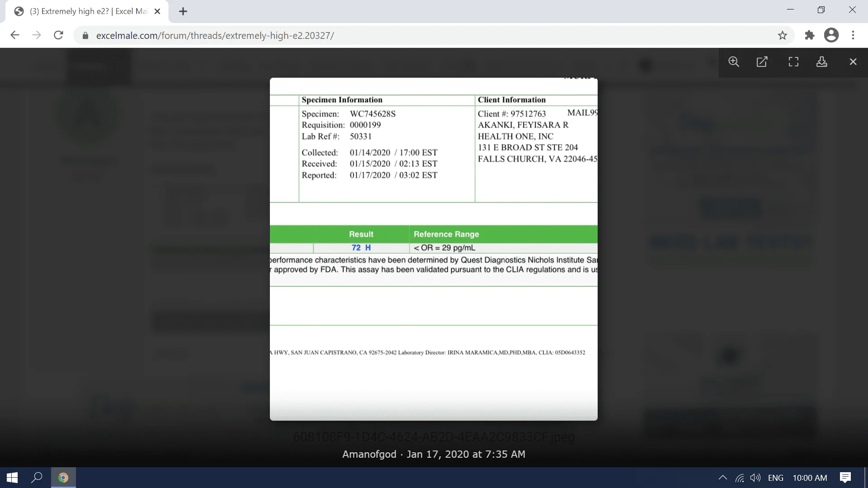Toggle fullscreen view of the lightbox
This screenshot has width=868, height=488.
[793, 62]
